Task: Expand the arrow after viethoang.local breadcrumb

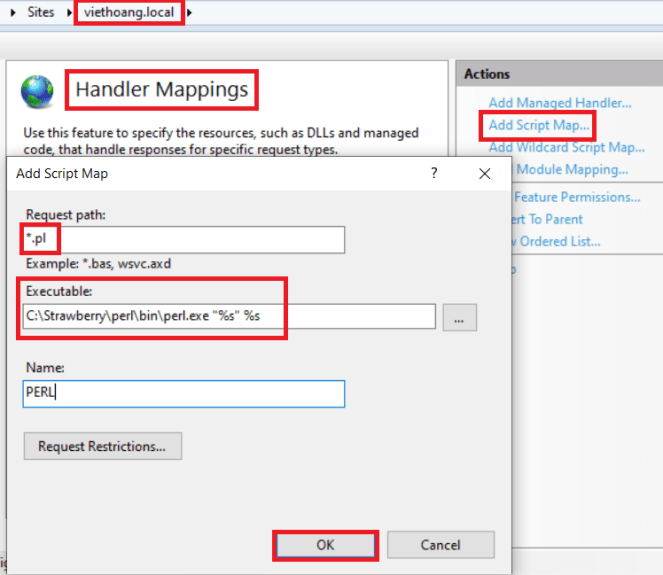Action: coord(190,13)
